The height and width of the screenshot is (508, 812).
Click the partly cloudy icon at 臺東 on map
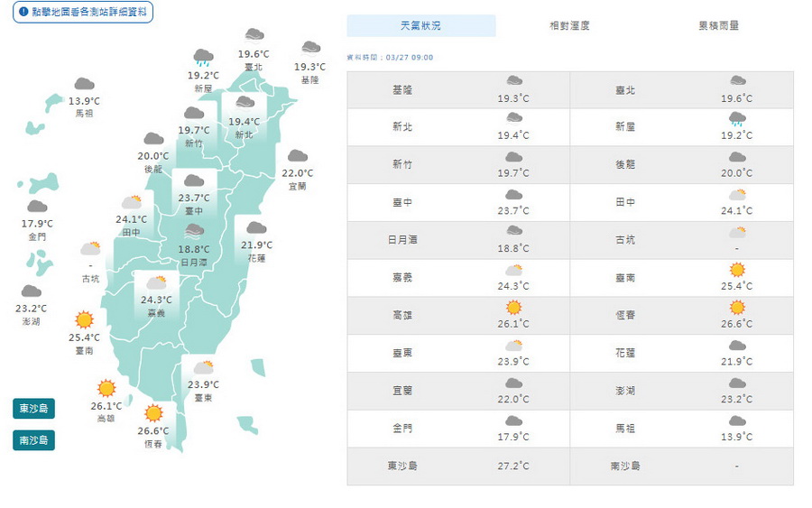(203, 367)
